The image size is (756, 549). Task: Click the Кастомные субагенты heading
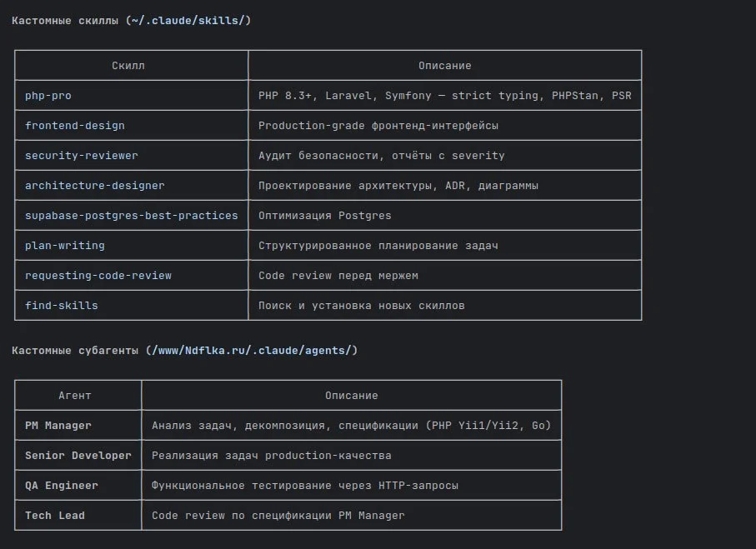tap(75, 351)
